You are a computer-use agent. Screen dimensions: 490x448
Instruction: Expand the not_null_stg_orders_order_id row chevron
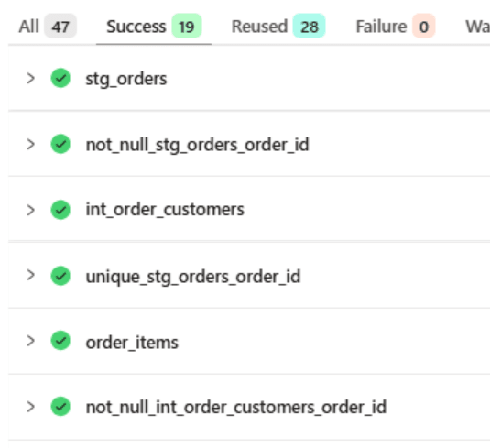30,145
